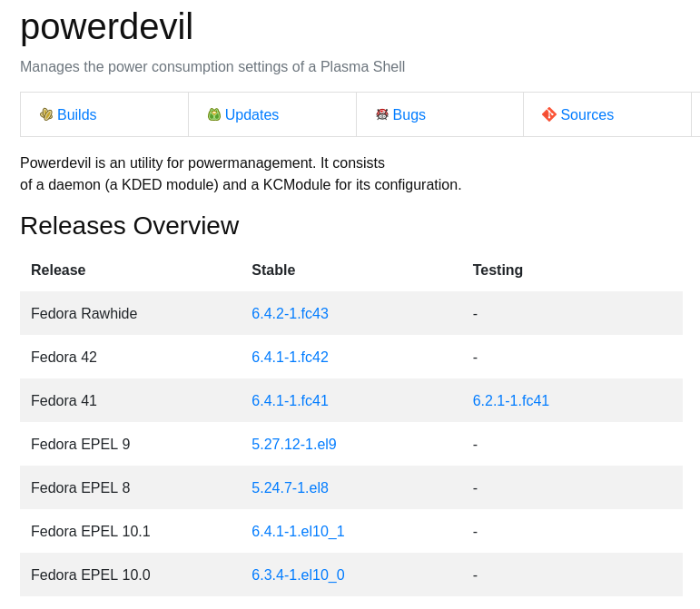Open EPEL 10.0 build 6.3.4-1.el10_0
This screenshot has height=609, width=700.
point(298,575)
